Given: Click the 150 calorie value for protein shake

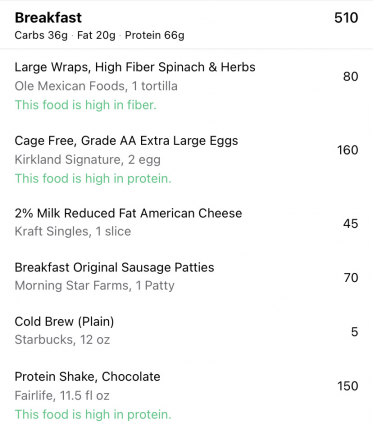Looking at the screenshot, I should [348, 386].
